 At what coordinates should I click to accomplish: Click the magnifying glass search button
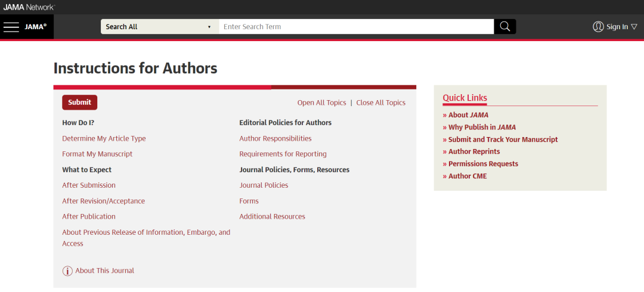(505, 27)
